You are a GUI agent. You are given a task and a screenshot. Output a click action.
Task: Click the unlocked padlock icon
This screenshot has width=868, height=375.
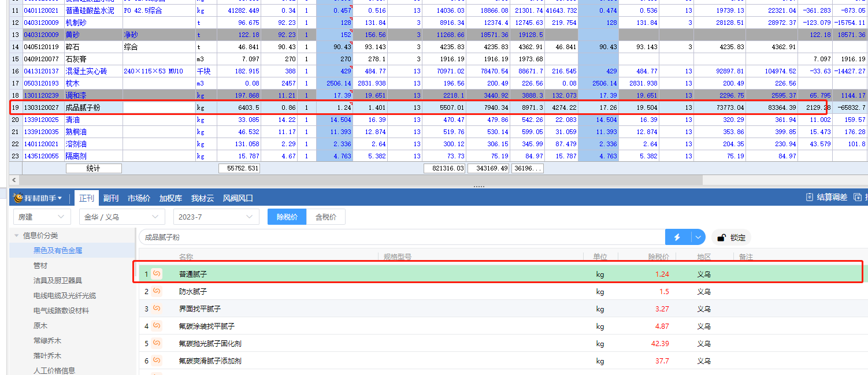(721, 237)
